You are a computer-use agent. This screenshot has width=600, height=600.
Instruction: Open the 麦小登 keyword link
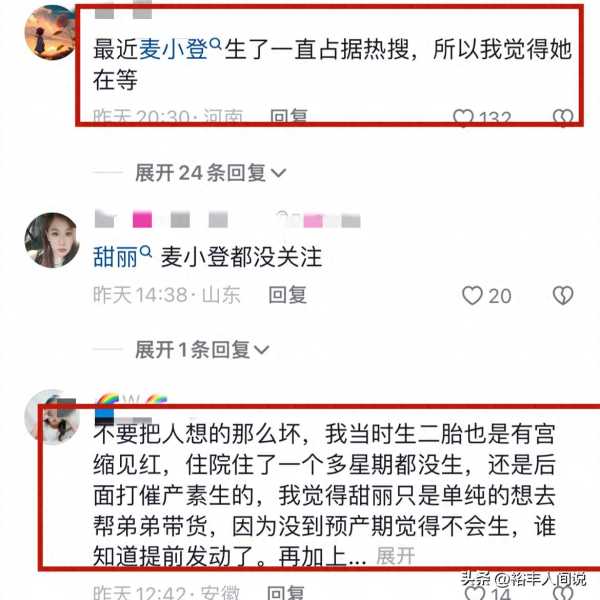pos(173,50)
